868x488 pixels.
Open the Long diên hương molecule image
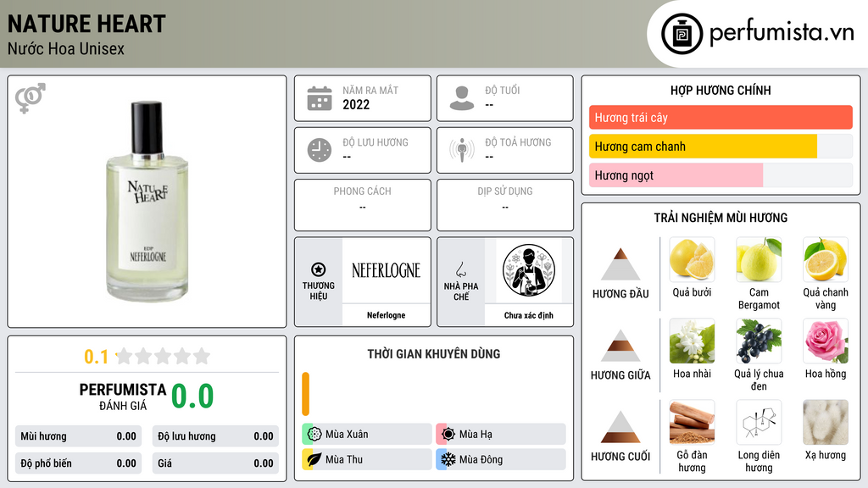point(759,422)
